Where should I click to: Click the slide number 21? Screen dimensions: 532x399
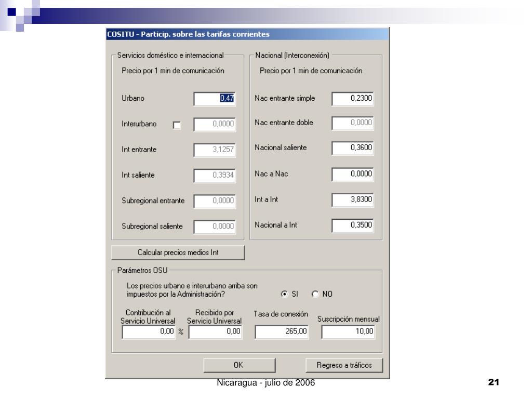(x=494, y=382)
